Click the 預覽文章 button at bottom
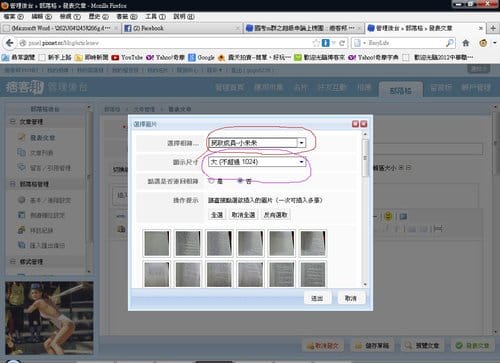The image size is (500, 363). click(x=422, y=346)
